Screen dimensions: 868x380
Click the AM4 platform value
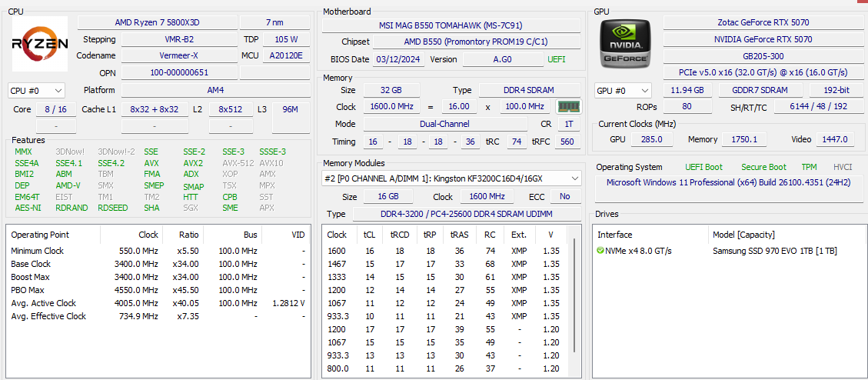coord(216,90)
